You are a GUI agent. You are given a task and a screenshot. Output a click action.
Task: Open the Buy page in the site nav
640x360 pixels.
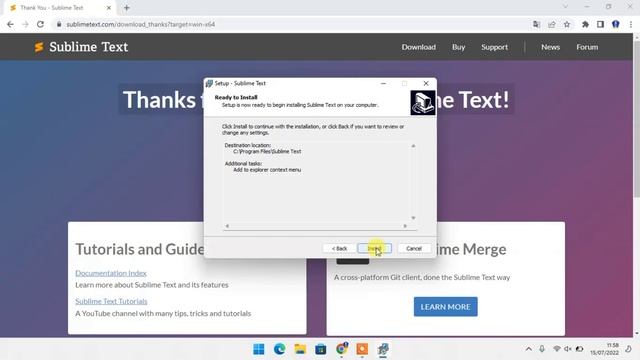click(x=458, y=47)
